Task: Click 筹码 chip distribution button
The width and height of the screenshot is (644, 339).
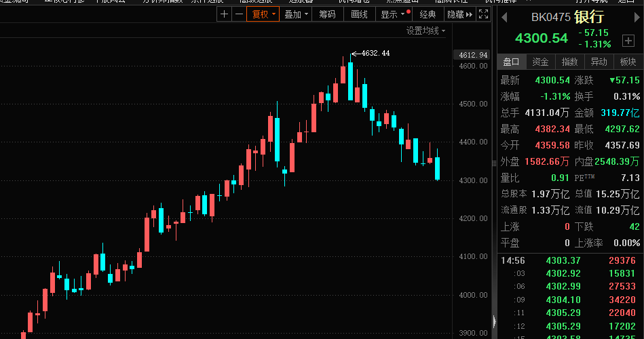Action: pos(327,14)
